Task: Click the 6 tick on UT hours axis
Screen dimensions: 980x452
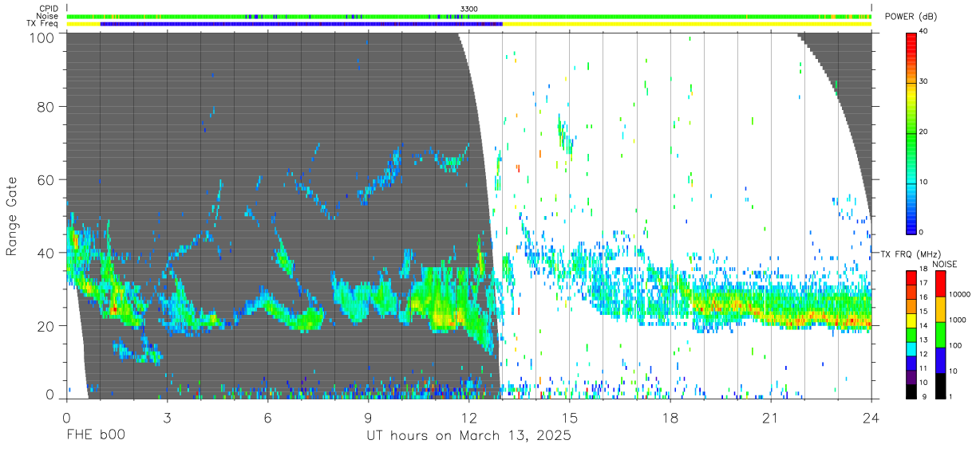Action: pyautogui.click(x=268, y=418)
